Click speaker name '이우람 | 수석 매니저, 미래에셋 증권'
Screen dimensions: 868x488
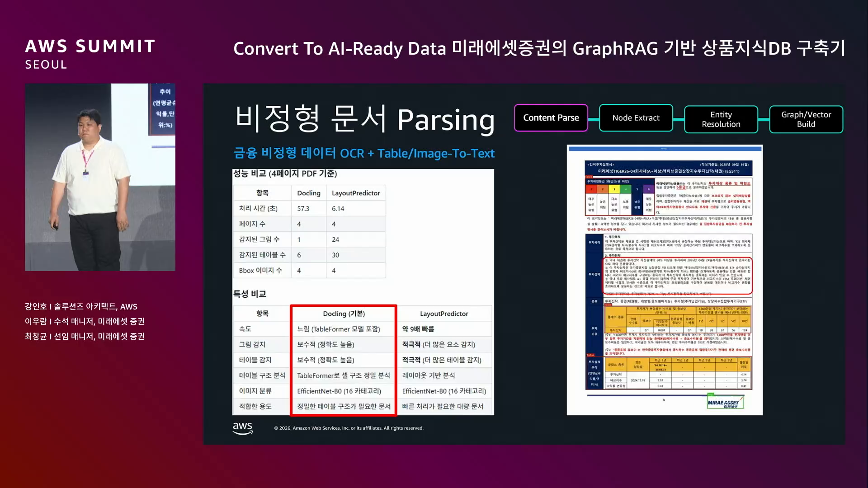tap(85, 321)
